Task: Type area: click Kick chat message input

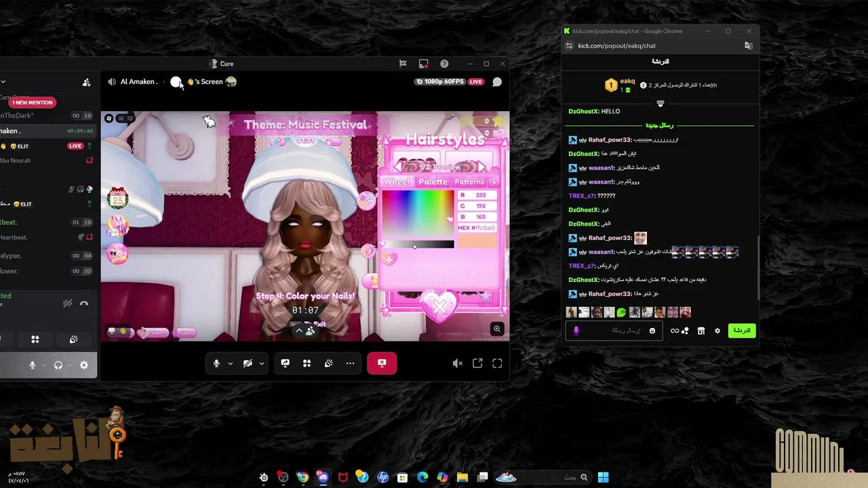Action: click(x=614, y=331)
